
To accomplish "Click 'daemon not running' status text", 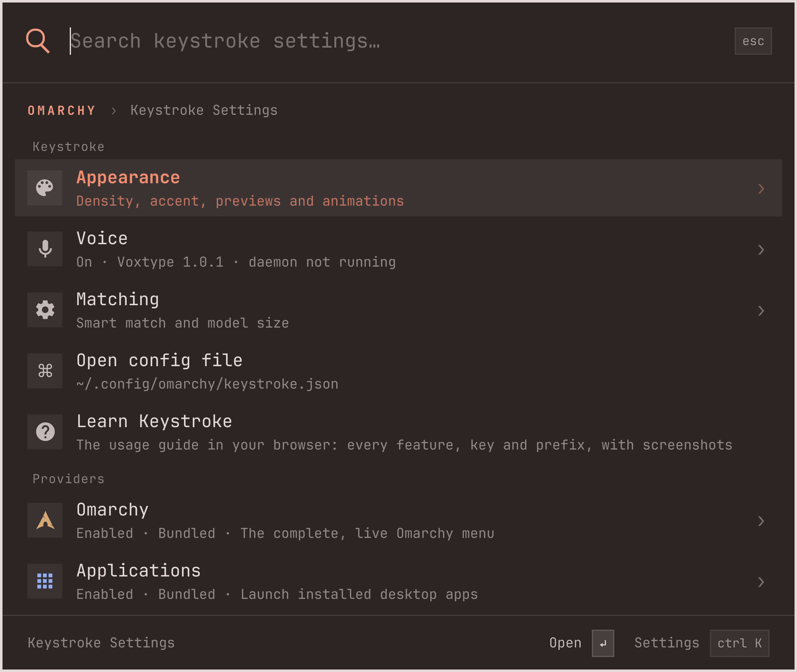I will click(x=322, y=262).
